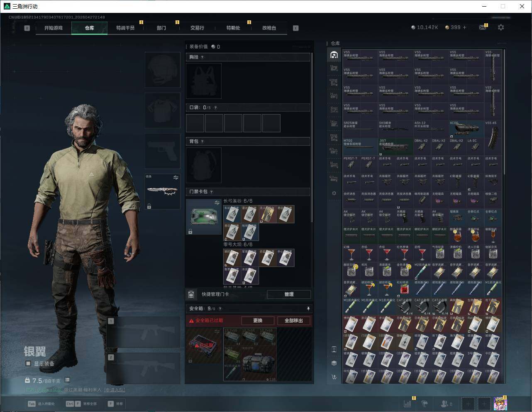Click the 安全箱已过期 warning text
Image resolution: width=532 pixels, height=412 pixels.
tap(209, 321)
